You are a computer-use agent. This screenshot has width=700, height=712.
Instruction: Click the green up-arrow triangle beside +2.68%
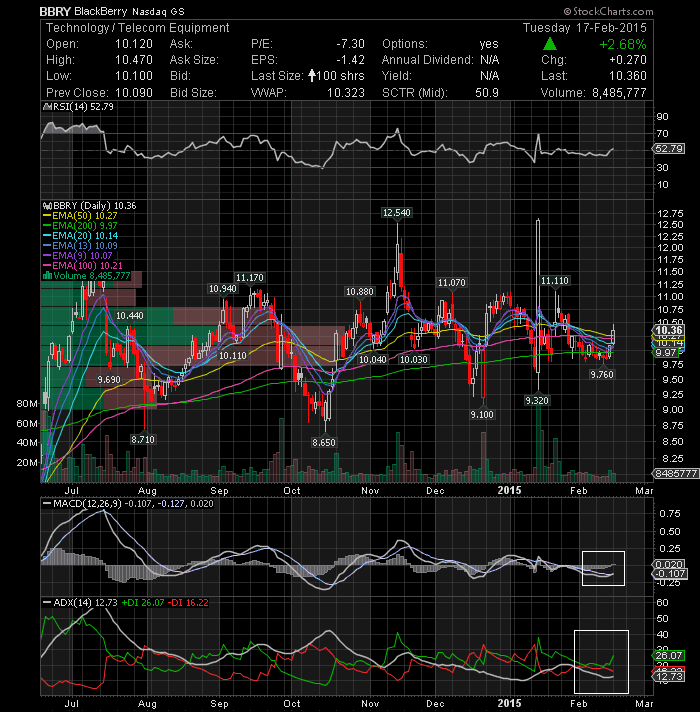[550, 44]
